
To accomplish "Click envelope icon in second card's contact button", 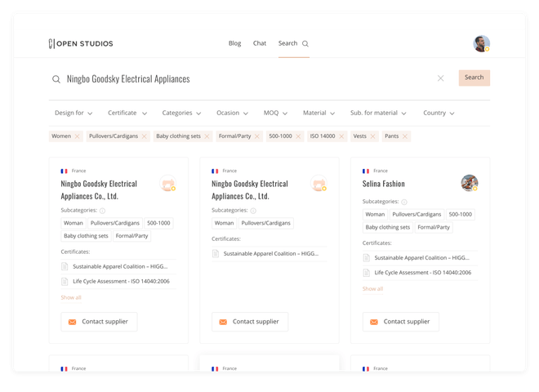I will click(x=223, y=322).
